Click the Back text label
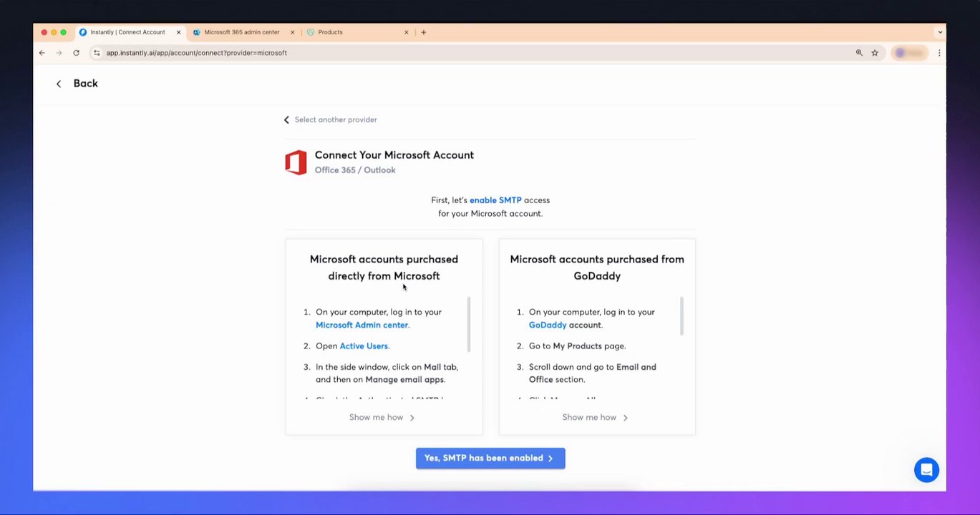The width and height of the screenshot is (980, 515). tap(85, 84)
